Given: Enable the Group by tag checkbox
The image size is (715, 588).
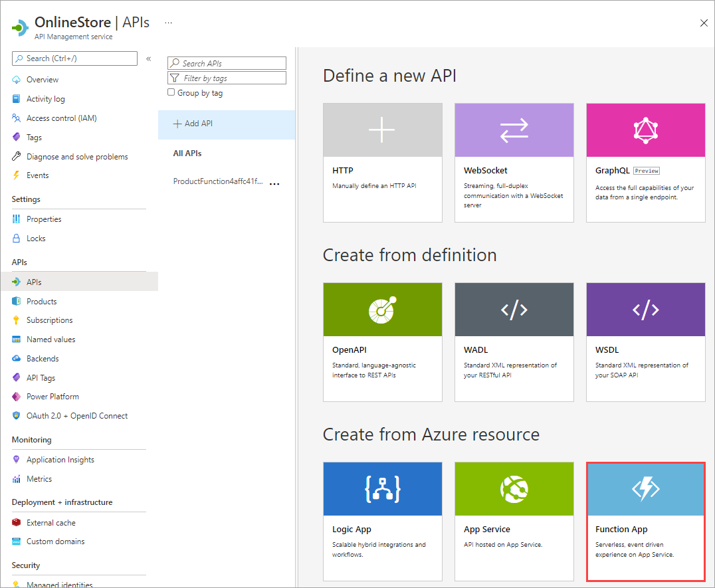Looking at the screenshot, I should pos(171,92).
